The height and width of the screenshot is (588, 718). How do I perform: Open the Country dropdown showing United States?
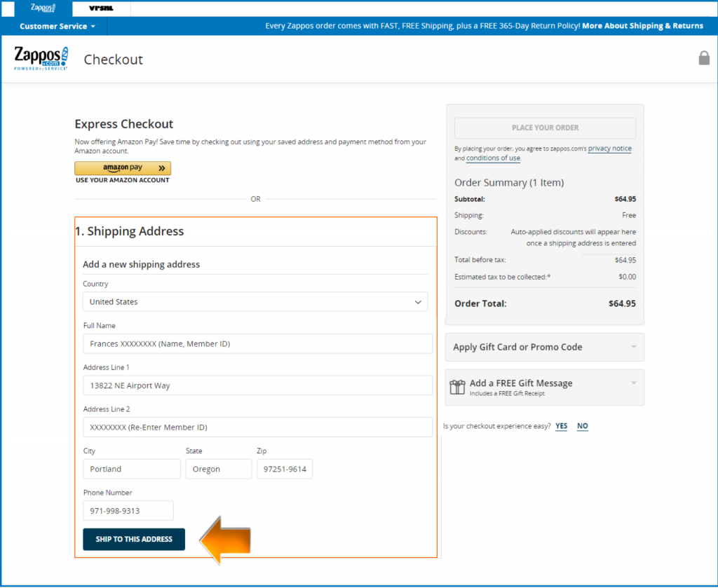click(255, 302)
